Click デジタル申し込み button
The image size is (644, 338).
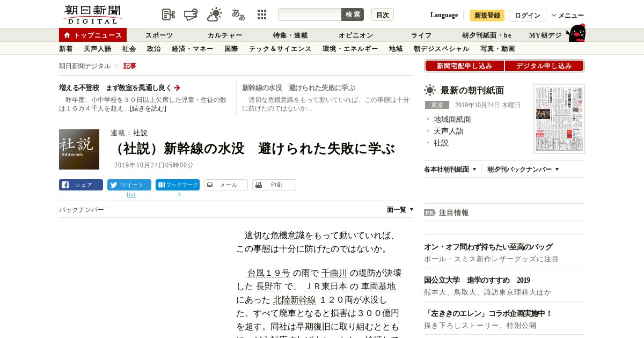[x=544, y=66]
